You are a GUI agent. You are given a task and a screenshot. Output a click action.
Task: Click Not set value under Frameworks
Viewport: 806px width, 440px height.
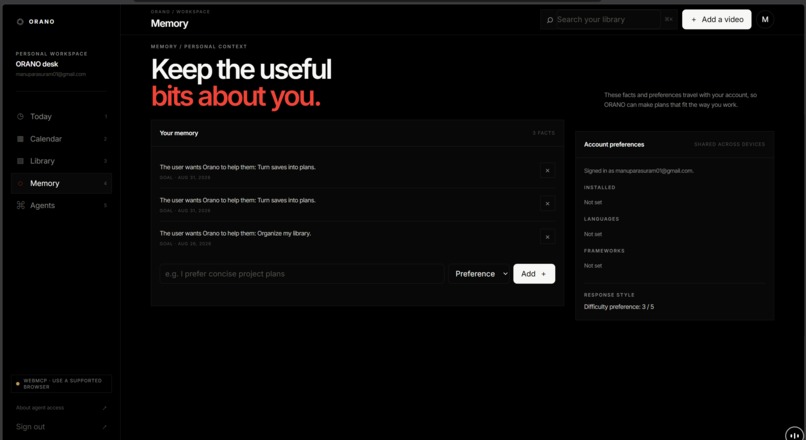tap(593, 266)
